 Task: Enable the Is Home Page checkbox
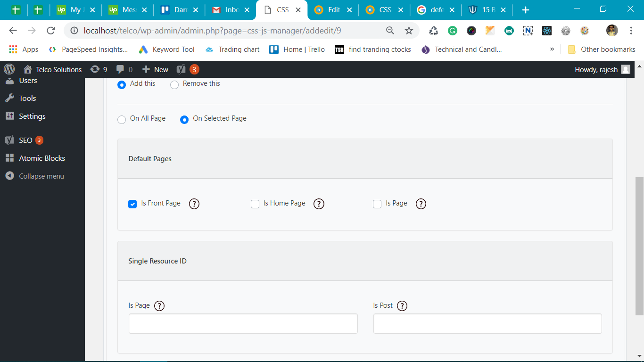pos(255,204)
